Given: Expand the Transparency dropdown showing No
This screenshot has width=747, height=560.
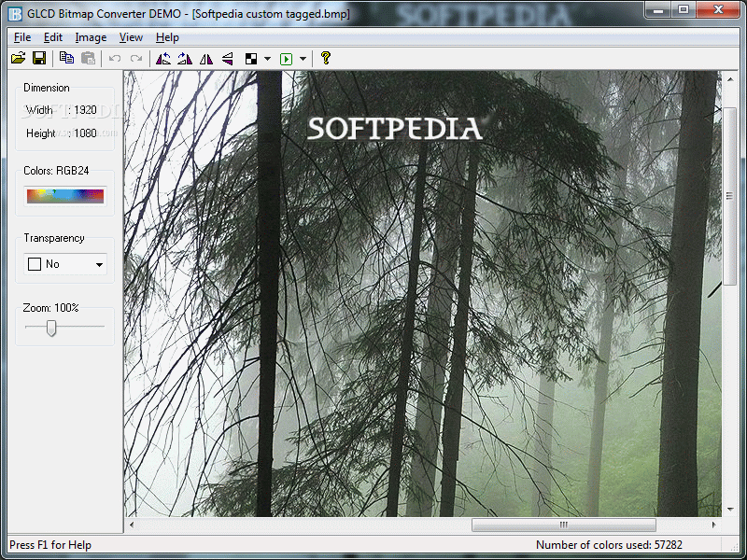Looking at the screenshot, I should tap(99, 264).
